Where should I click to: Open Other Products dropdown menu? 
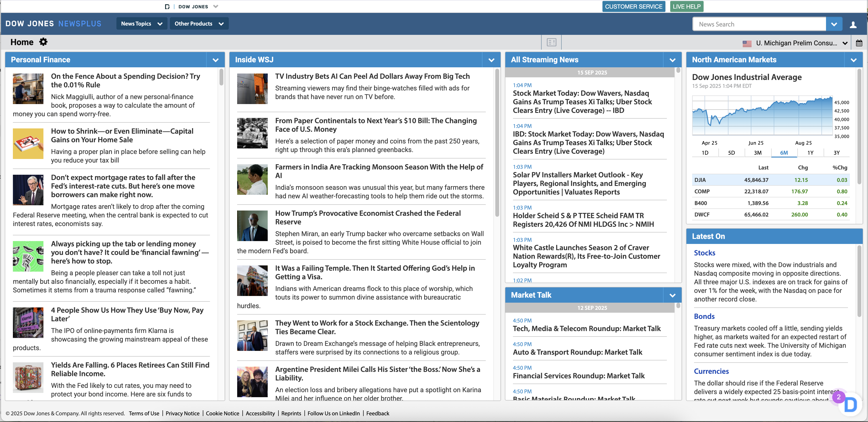[x=199, y=24]
